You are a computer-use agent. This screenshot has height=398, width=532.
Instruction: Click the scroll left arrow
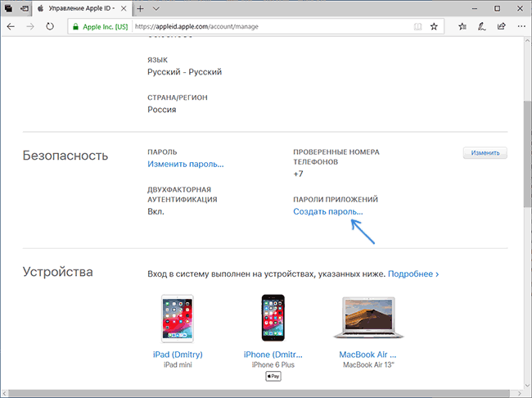pos(4,394)
